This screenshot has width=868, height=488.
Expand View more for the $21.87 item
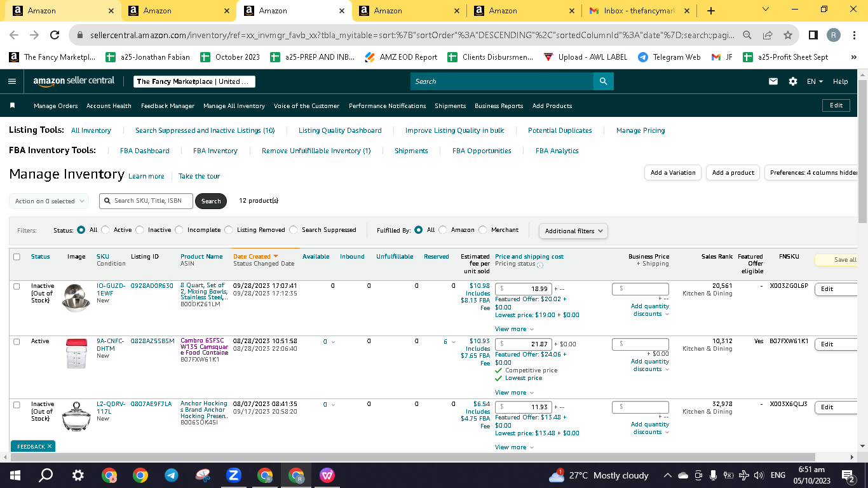pyautogui.click(x=514, y=393)
